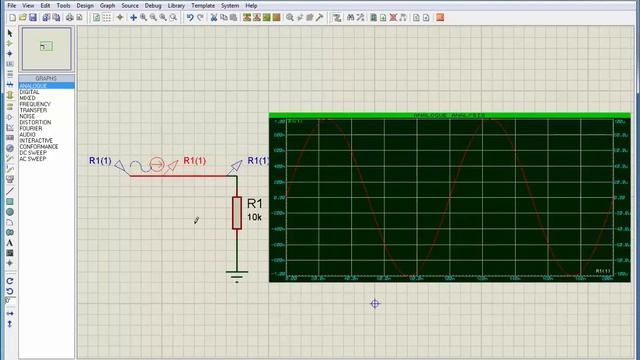The image size is (640, 360).
Task: Select the arrow Selection Mode tool
Action: (10, 33)
